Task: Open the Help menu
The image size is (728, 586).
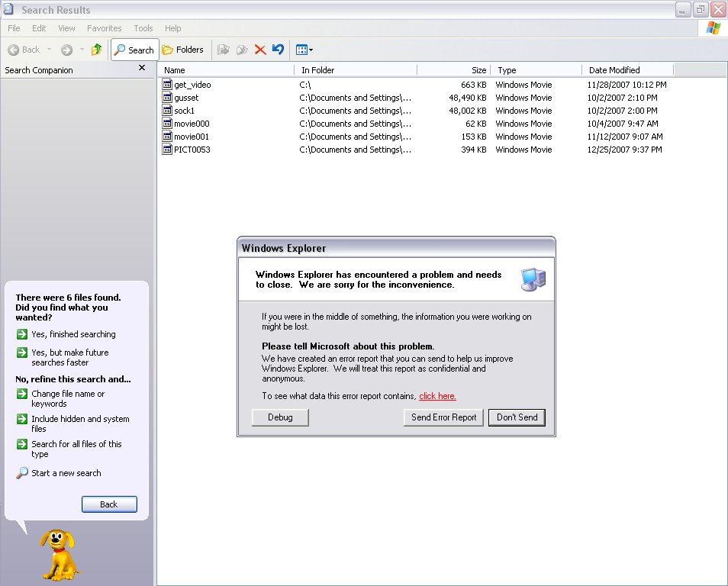Action: 172,28
